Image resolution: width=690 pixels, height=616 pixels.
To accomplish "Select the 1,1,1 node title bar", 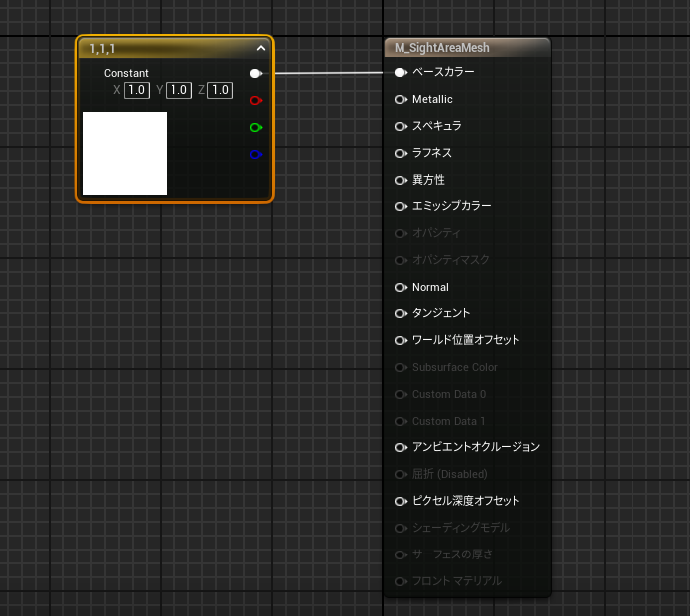I will (159, 48).
